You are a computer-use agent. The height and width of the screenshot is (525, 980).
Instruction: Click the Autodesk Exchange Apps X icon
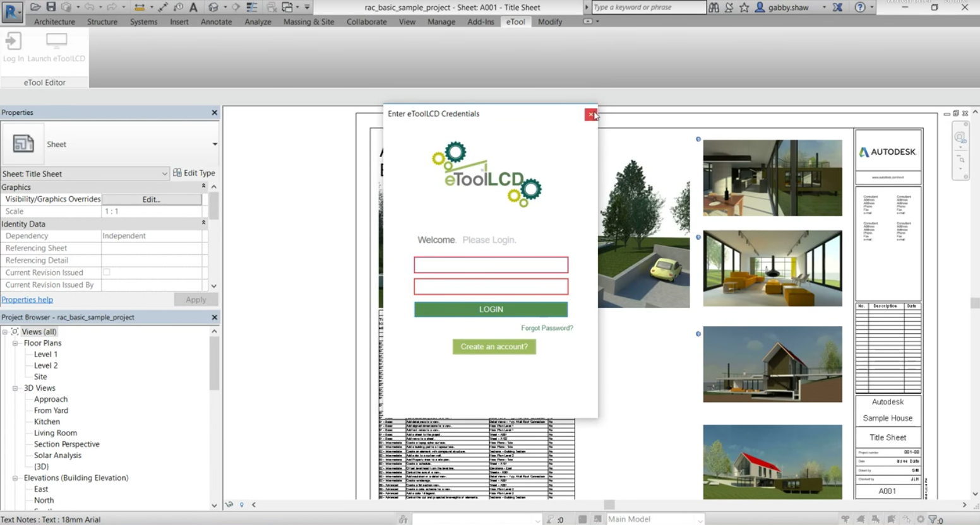point(838,7)
